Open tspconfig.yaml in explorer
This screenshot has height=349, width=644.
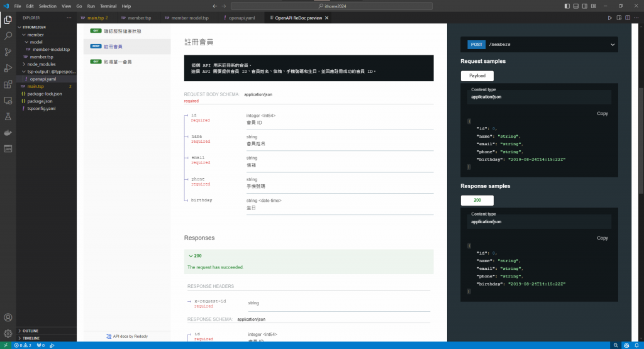click(41, 108)
